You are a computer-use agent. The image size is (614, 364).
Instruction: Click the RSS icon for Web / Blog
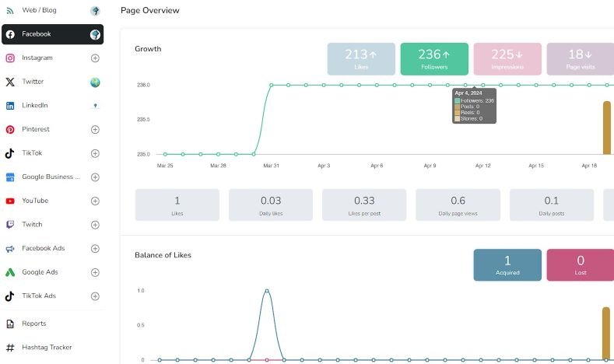(x=10, y=11)
